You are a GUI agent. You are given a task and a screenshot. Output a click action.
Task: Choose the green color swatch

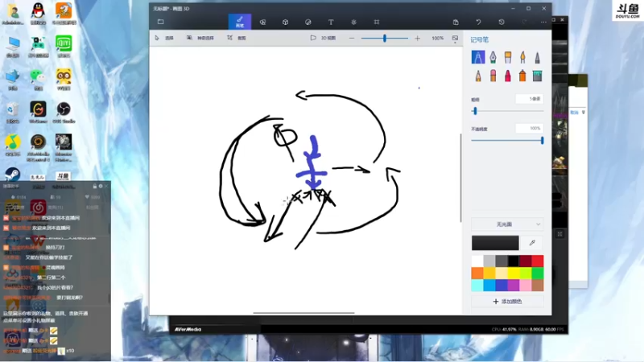(x=538, y=273)
